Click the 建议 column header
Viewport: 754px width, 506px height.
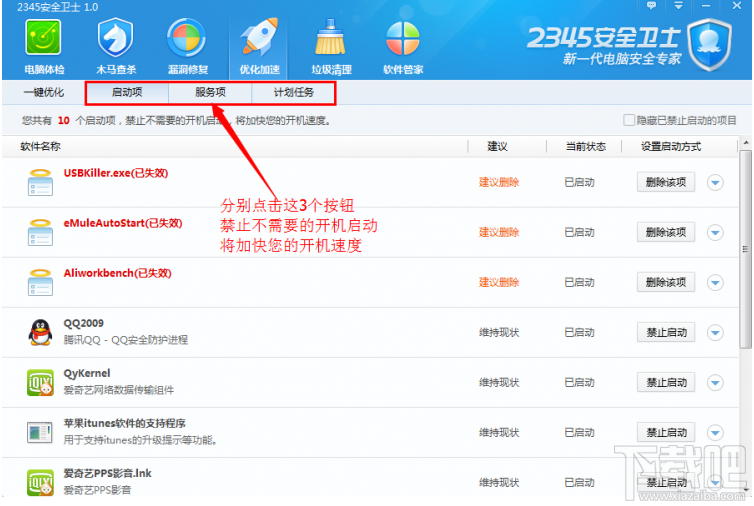[497, 147]
